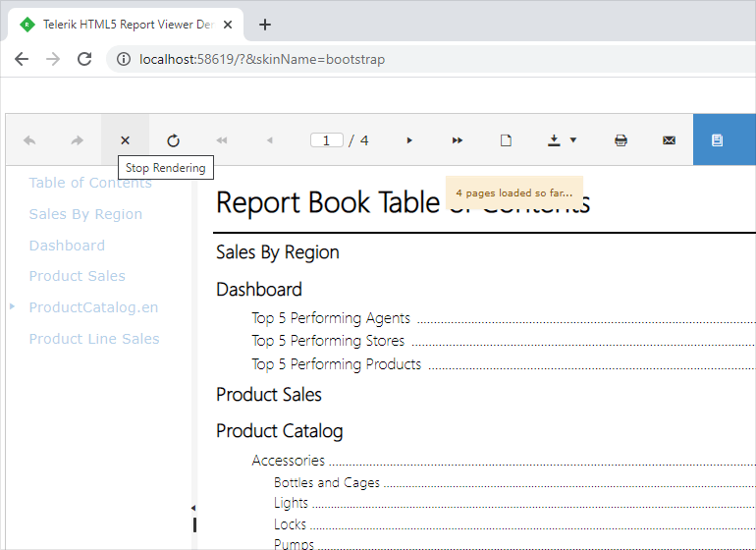This screenshot has width=756, height=550.
Task: Click the Product Sales report heading
Action: (269, 395)
